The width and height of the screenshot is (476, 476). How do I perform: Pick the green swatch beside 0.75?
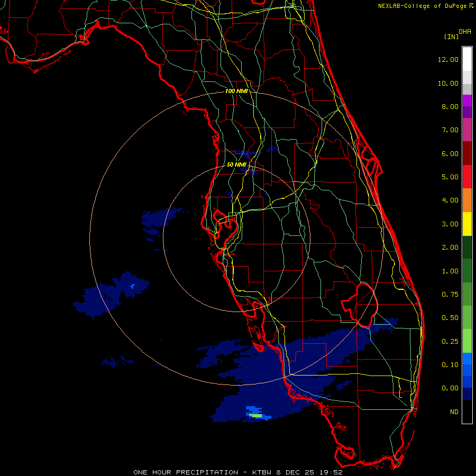pos(467,295)
